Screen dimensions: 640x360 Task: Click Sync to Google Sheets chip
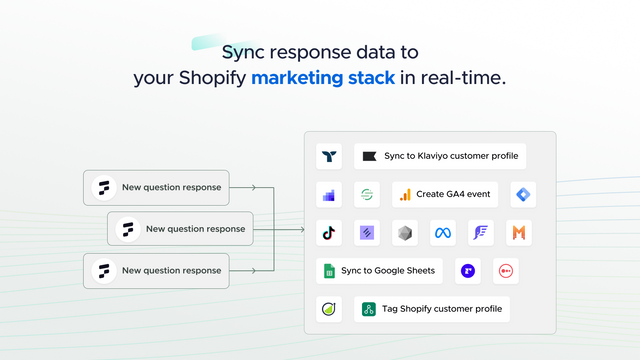pos(379,271)
